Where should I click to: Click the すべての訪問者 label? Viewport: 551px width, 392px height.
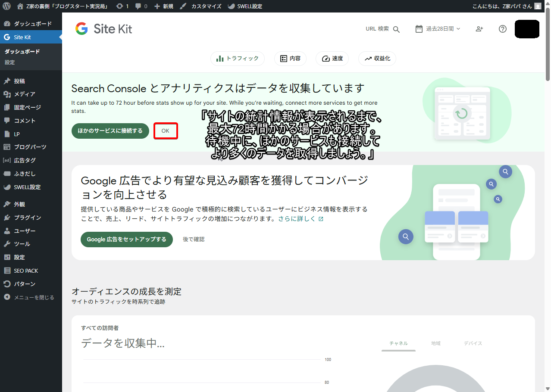point(100,328)
